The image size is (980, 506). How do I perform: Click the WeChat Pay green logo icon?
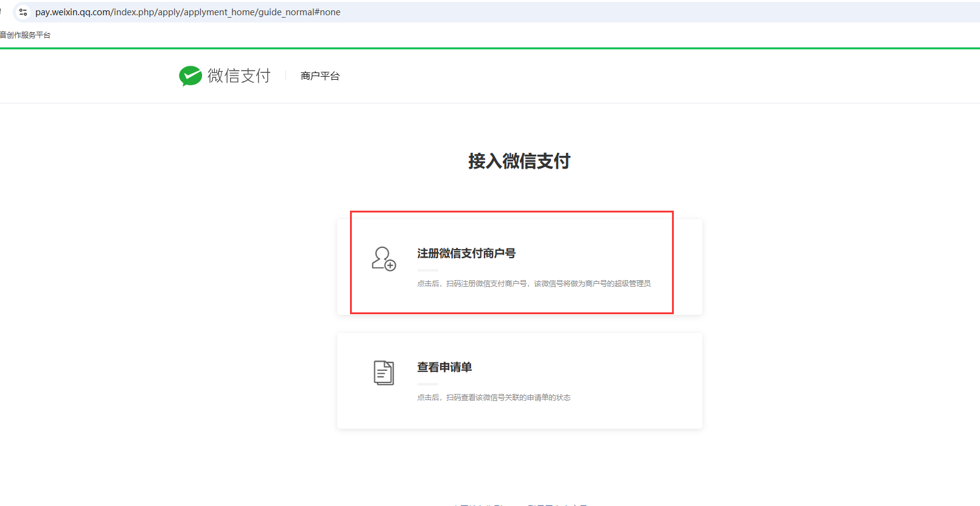[x=191, y=76]
